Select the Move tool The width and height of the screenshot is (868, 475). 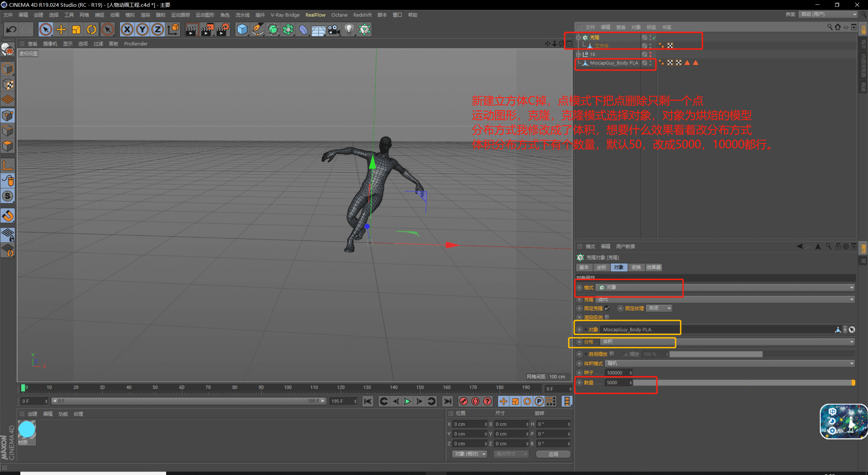click(x=61, y=30)
